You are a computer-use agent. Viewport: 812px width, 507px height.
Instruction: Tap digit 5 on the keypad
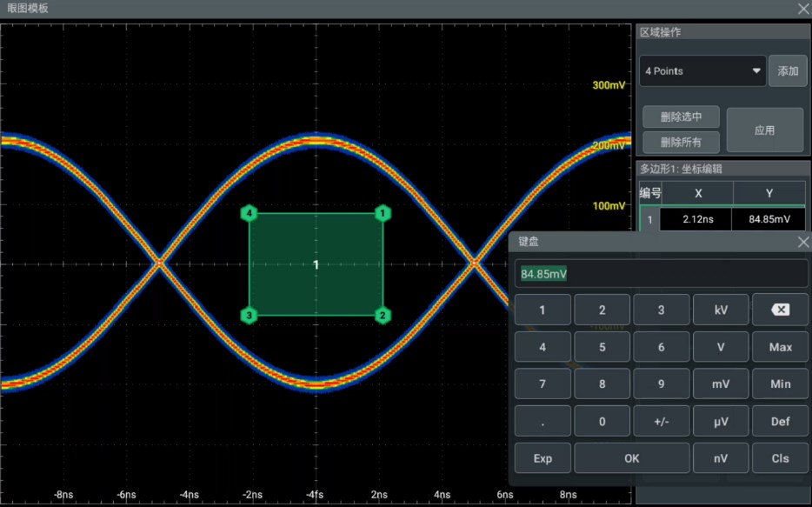coord(602,347)
